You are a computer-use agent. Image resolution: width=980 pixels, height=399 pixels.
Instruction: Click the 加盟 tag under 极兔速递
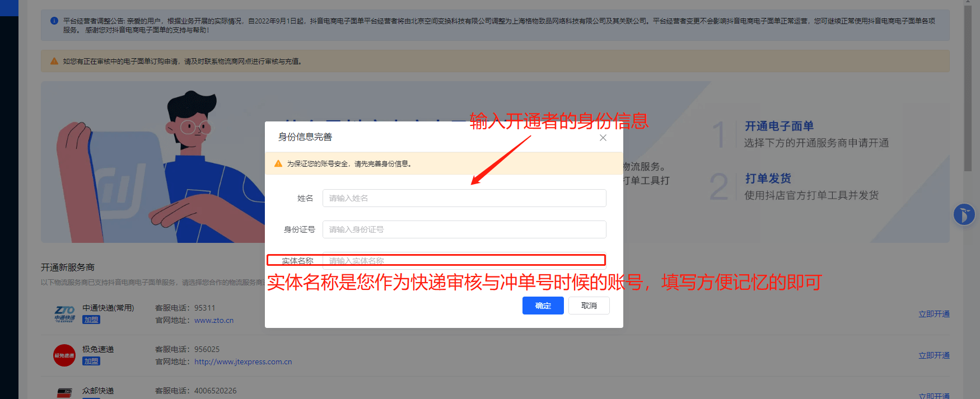click(91, 362)
